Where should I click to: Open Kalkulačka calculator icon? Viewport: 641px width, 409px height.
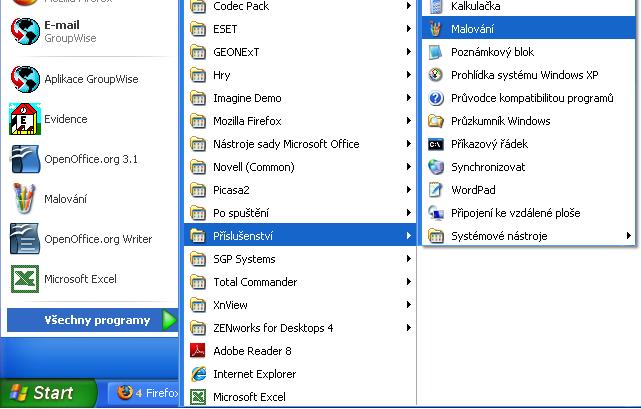coord(435,7)
